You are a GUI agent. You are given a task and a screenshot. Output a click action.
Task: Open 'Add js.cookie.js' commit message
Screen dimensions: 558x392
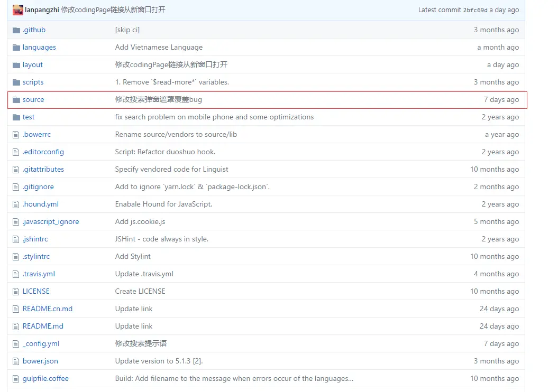[x=140, y=221]
